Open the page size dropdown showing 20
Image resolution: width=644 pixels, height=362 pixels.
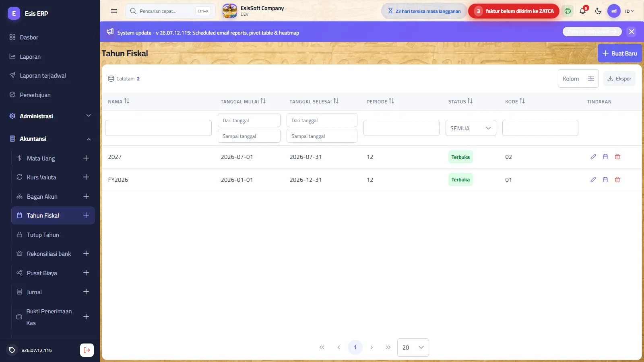pos(413,348)
